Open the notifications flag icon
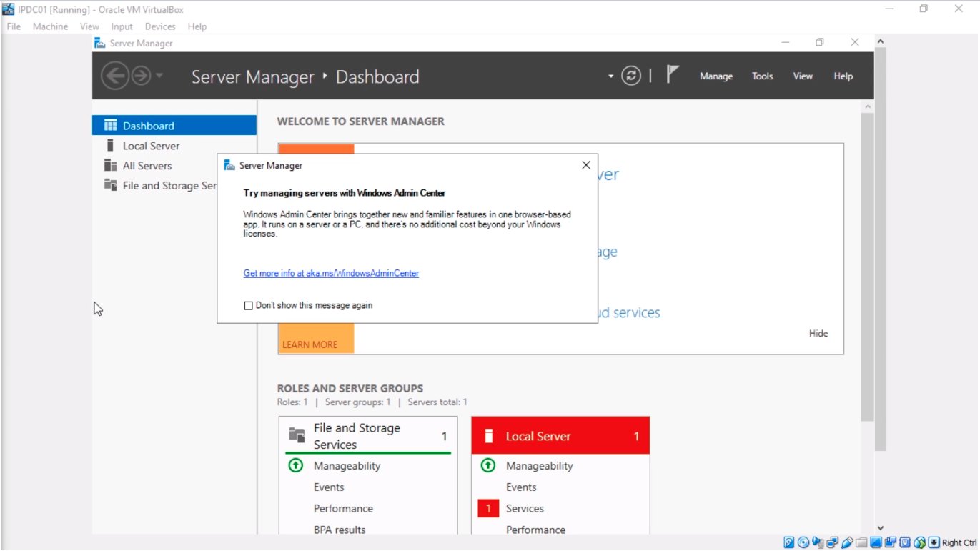 pos(673,74)
